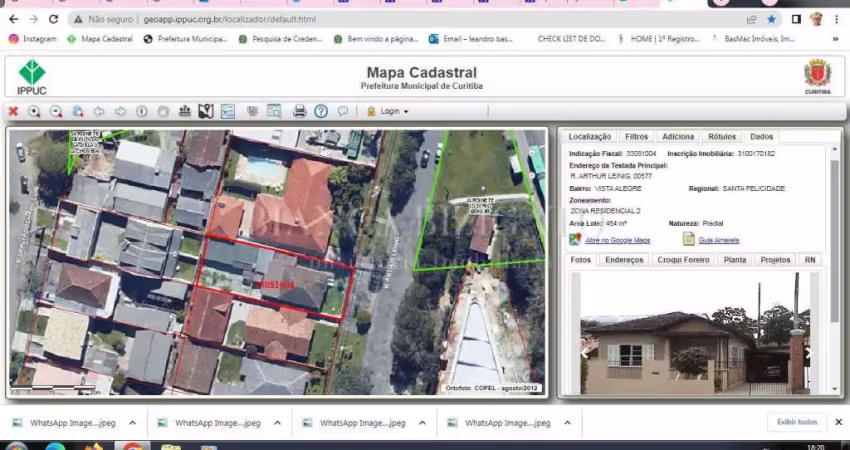Go to previous map view arrow
Screen dimensions: 850x450
click(x=99, y=111)
